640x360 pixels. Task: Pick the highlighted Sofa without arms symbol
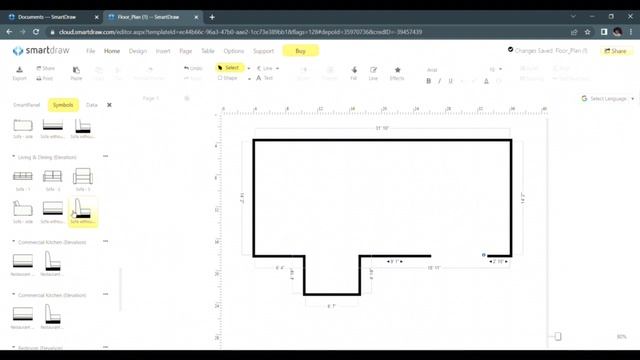pyautogui.click(x=83, y=212)
